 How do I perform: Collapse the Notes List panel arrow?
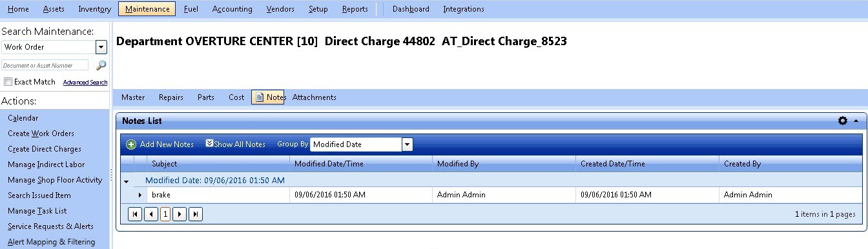856,121
